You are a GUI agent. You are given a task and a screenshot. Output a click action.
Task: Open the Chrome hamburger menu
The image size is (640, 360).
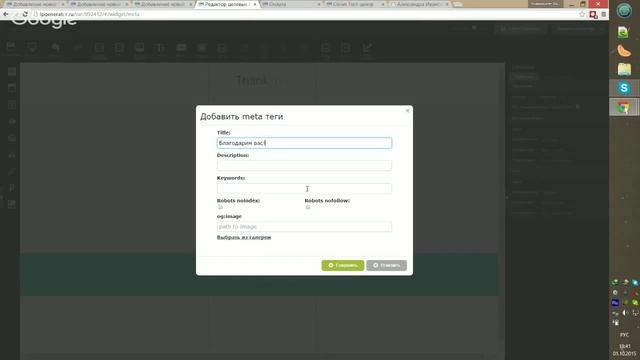pyautogui.click(x=604, y=14)
